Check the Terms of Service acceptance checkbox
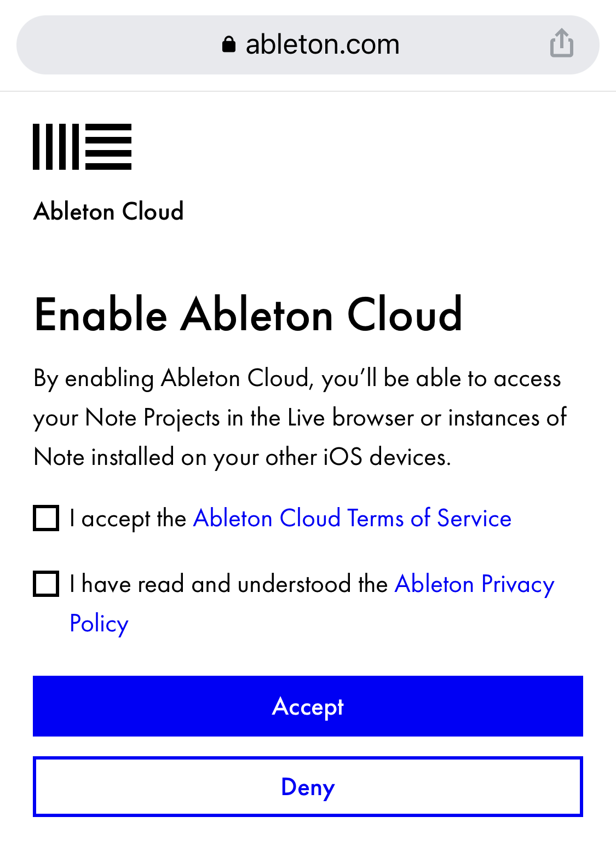This screenshot has height=857, width=616. (45, 518)
